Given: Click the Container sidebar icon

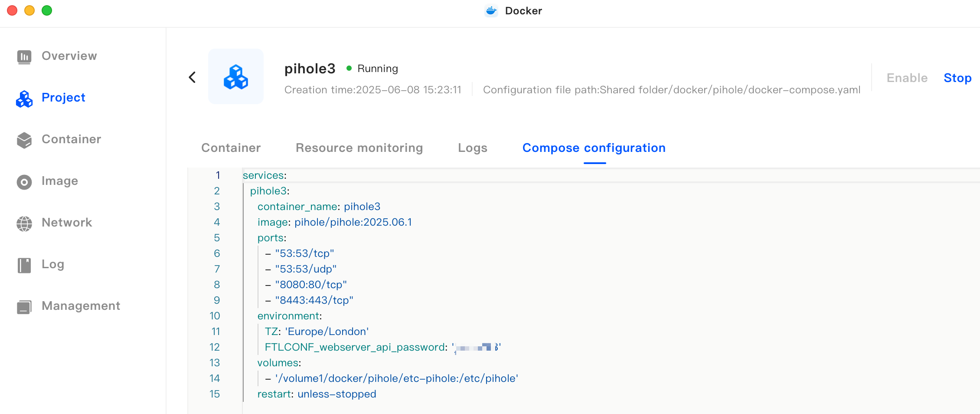Looking at the screenshot, I should click(24, 140).
